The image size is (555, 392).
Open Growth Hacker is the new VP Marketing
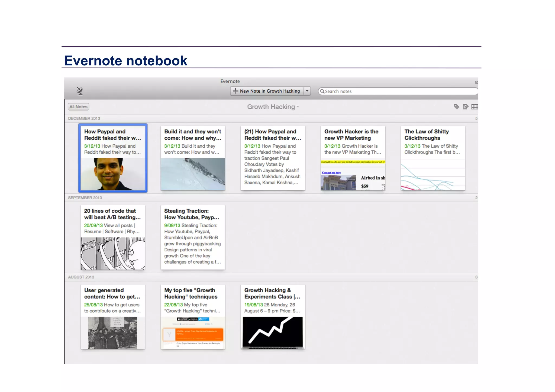(353, 158)
